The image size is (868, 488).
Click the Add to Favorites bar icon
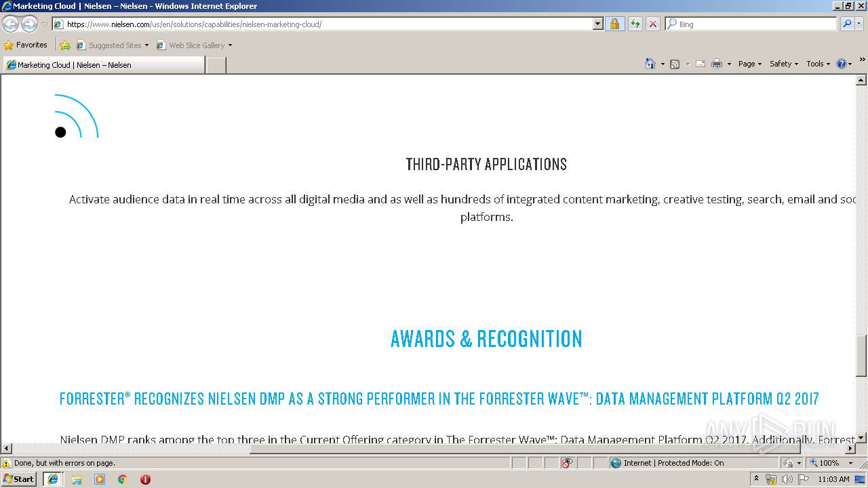coord(65,45)
